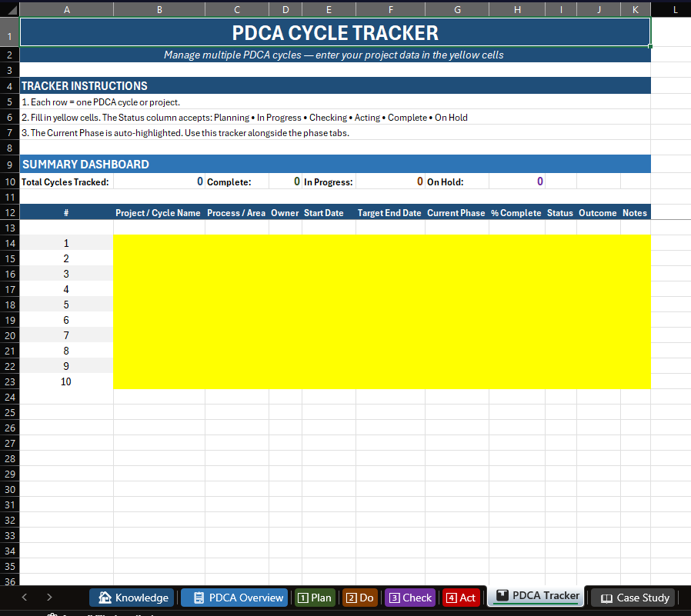Click the [3] icon on the Check tab
Viewport: 691px width, 616px height.
tap(395, 597)
